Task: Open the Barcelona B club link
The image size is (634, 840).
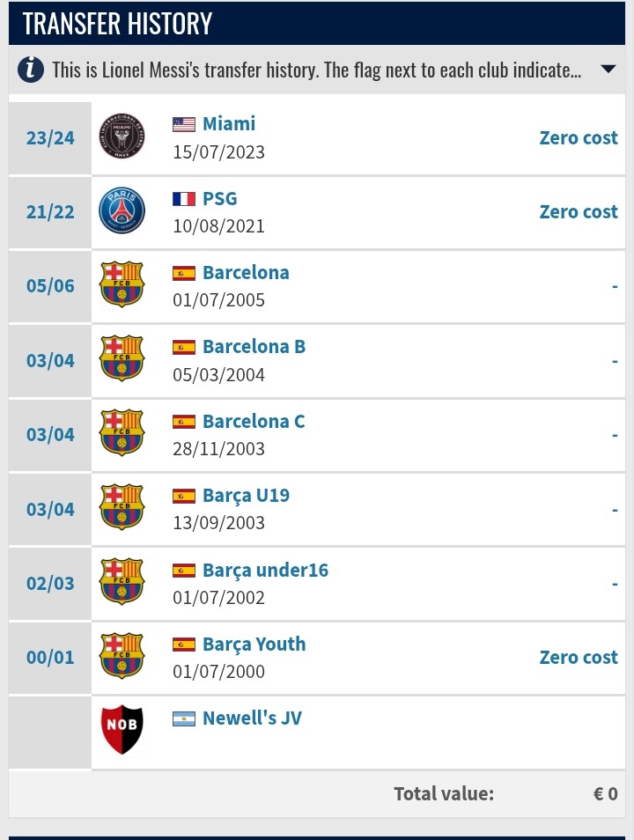Action: pos(254,347)
